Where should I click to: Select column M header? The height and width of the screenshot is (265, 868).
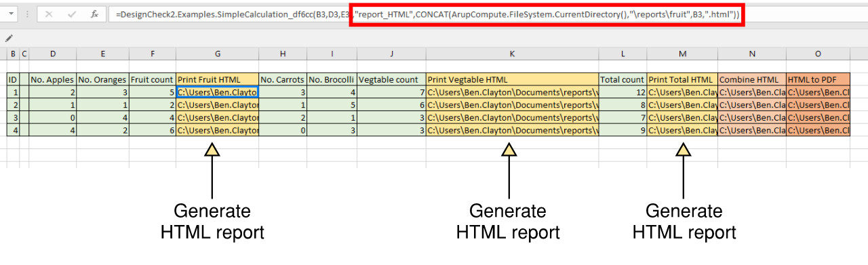click(x=682, y=54)
